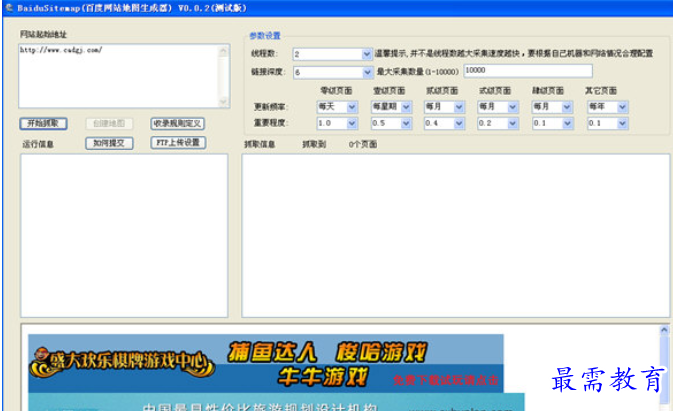Image resolution: width=673 pixels, height=411 pixels.
Task: Open 其它页面 importance dropdown
Action: point(607,124)
